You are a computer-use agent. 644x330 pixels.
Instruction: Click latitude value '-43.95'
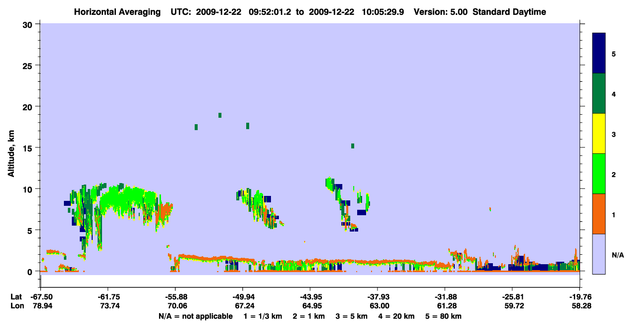tap(311, 297)
